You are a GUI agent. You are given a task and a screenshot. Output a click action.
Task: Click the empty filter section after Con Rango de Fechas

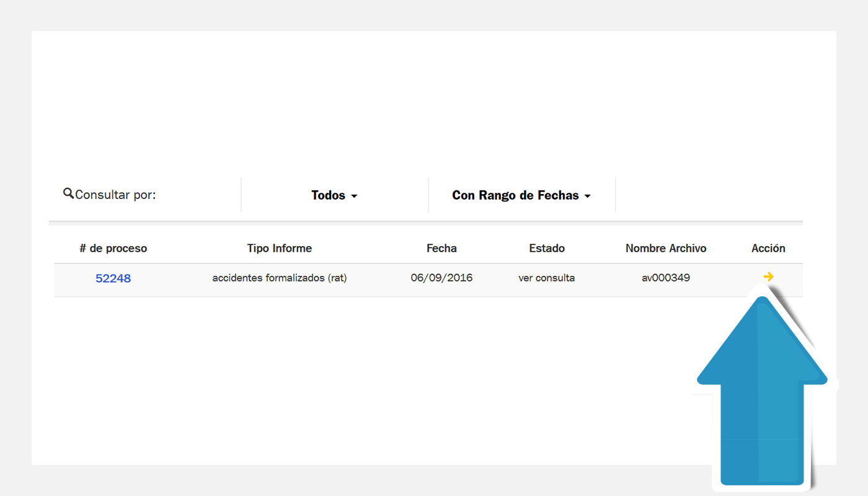pos(709,195)
